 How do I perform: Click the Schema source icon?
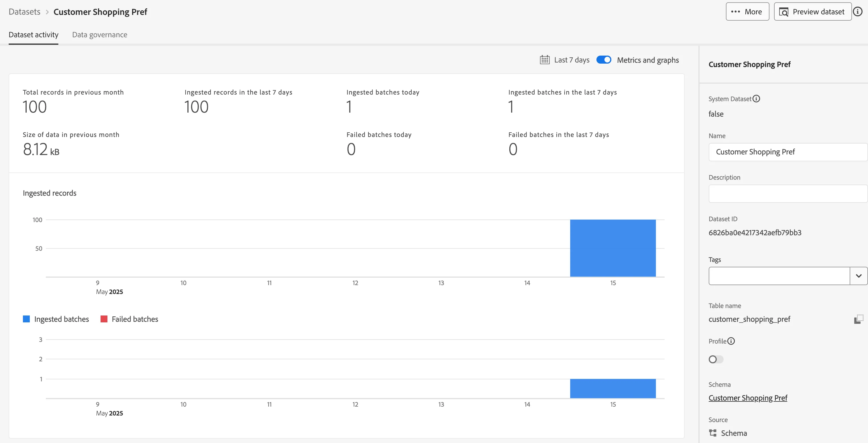[x=713, y=433]
